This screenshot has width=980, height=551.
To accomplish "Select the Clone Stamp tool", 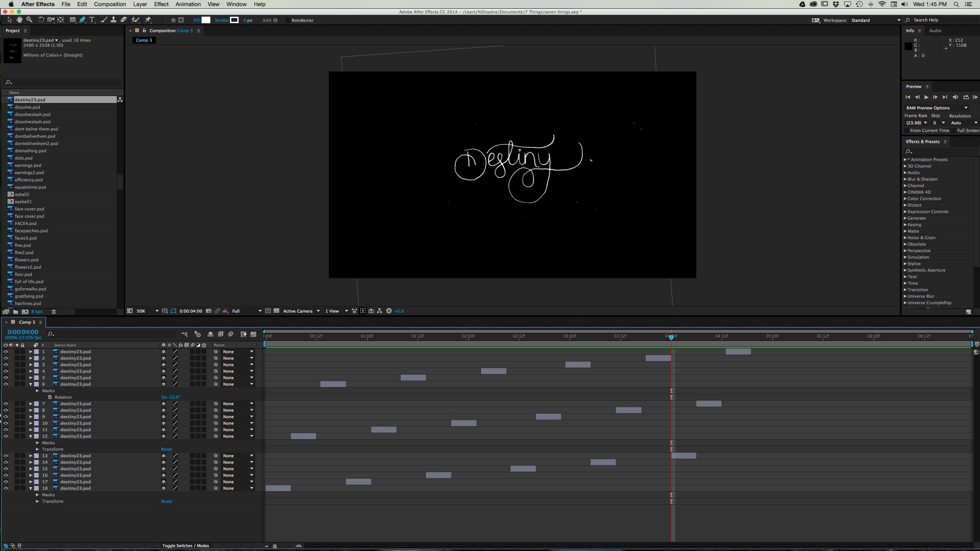I will pyautogui.click(x=113, y=20).
